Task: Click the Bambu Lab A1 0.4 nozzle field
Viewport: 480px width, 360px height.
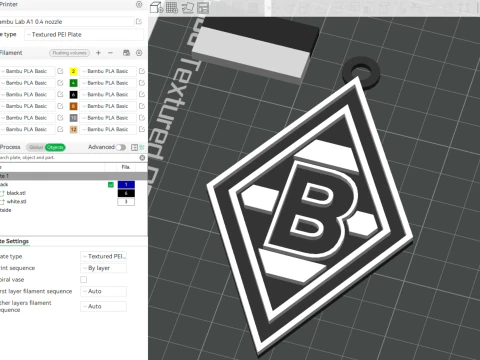Action: [x=67, y=22]
